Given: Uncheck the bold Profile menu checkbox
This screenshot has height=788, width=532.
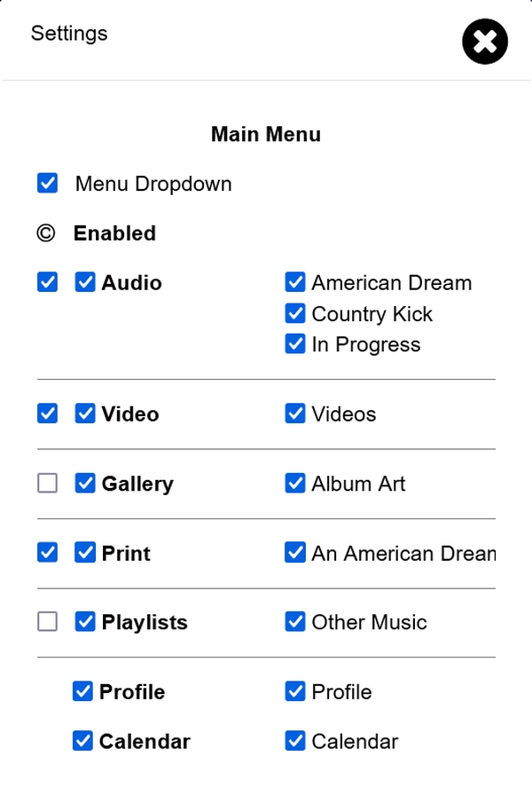Looking at the screenshot, I should pyautogui.click(x=82, y=691).
